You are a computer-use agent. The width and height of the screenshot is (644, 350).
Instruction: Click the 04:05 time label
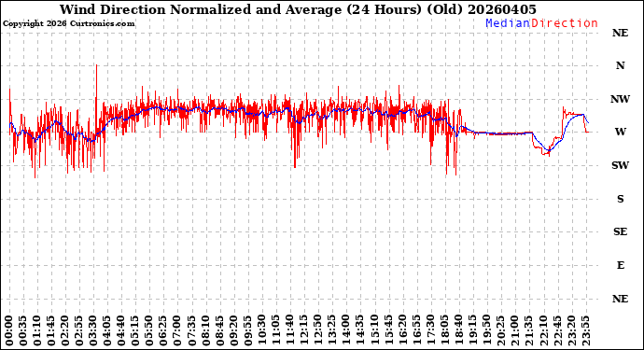(x=107, y=330)
